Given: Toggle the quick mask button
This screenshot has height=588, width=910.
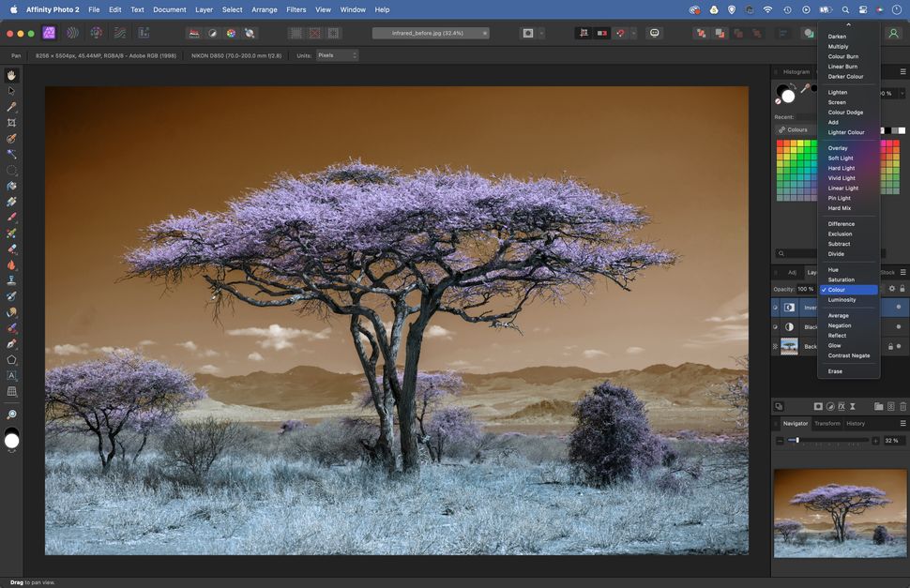Looking at the screenshot, I should [x=528, y=33].
